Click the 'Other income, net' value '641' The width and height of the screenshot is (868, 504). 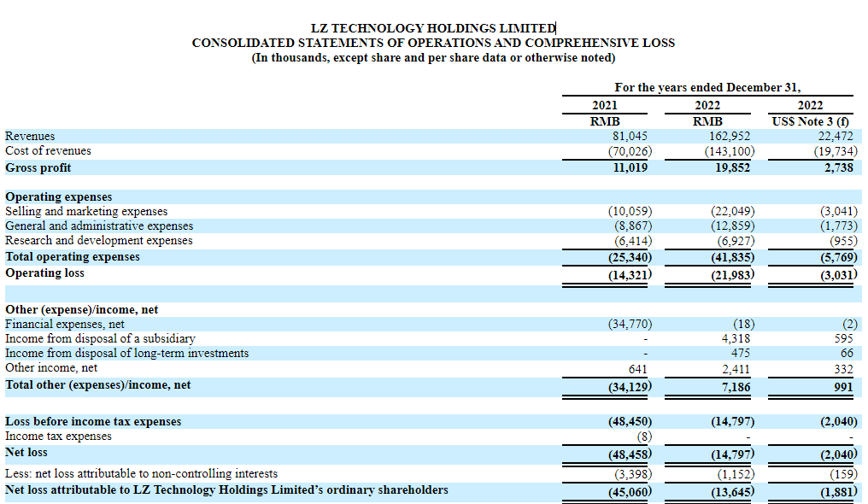coord(637,369)
